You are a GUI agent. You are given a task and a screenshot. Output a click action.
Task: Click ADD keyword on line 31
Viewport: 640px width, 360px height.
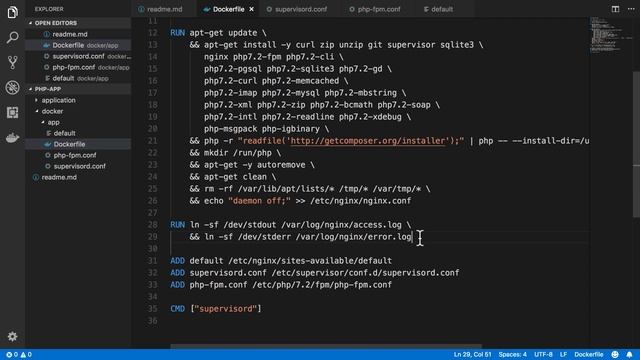coord(178,261)
